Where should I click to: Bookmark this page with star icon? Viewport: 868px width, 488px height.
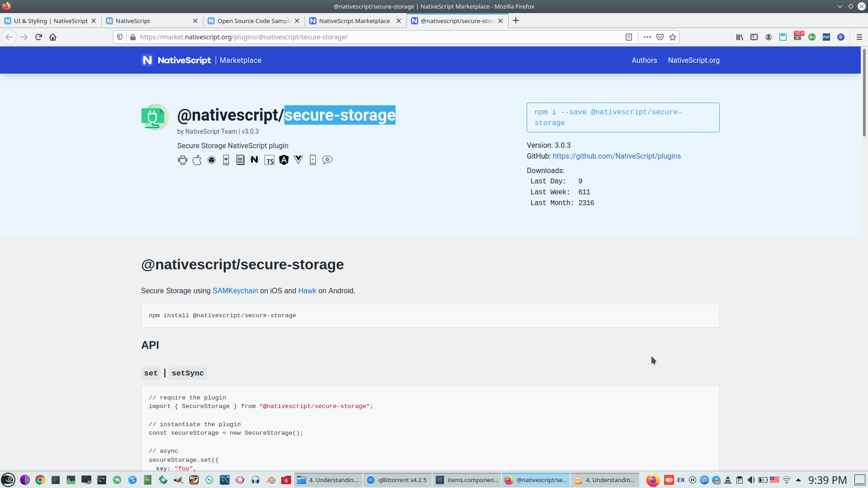coord(673,37)
